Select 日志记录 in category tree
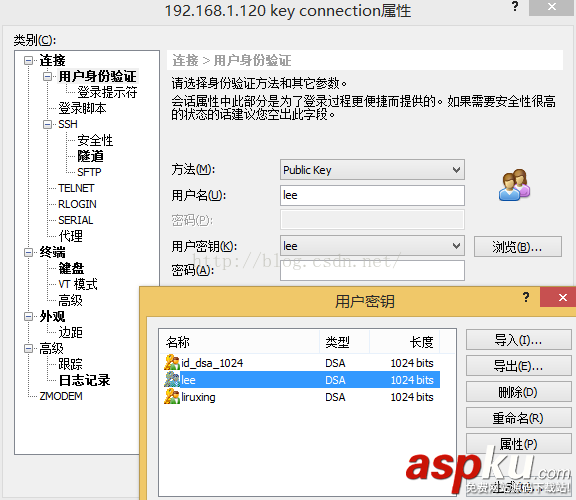576x500 pixels. (x=84, y=380)
